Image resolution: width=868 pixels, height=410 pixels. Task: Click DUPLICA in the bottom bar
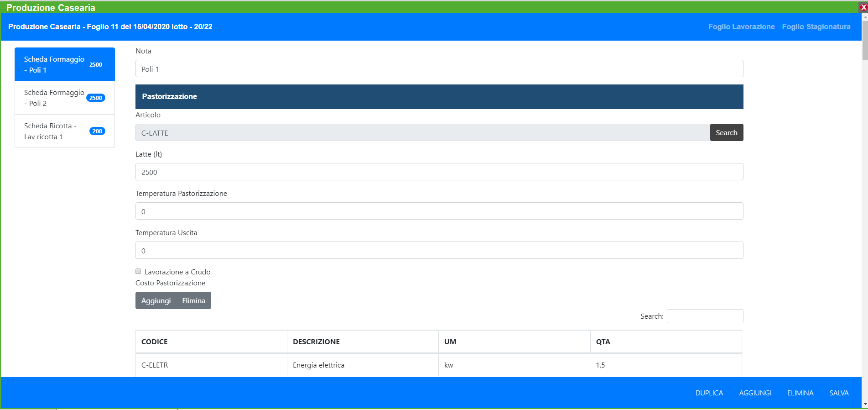(709, 393)
